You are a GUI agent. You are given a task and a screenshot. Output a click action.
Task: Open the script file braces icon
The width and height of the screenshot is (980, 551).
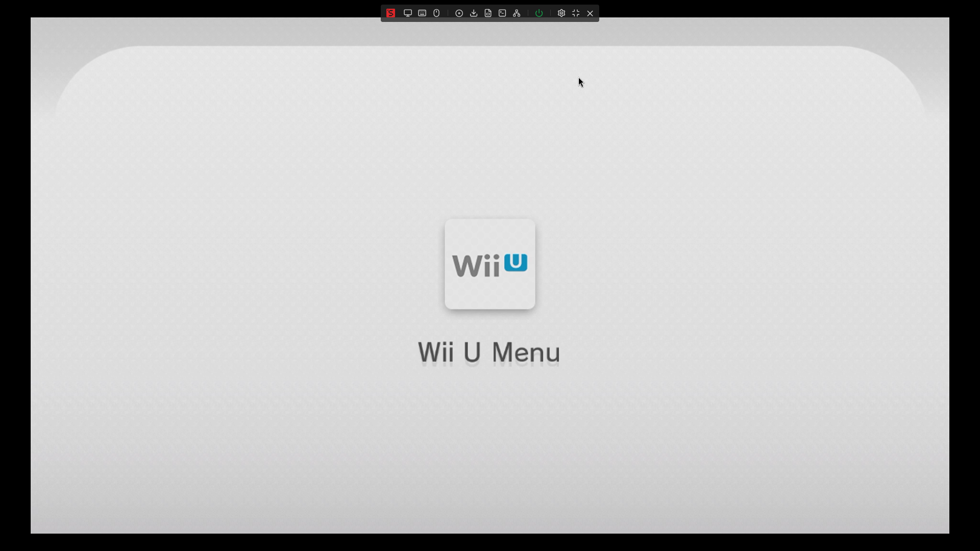tap(488, 13)
